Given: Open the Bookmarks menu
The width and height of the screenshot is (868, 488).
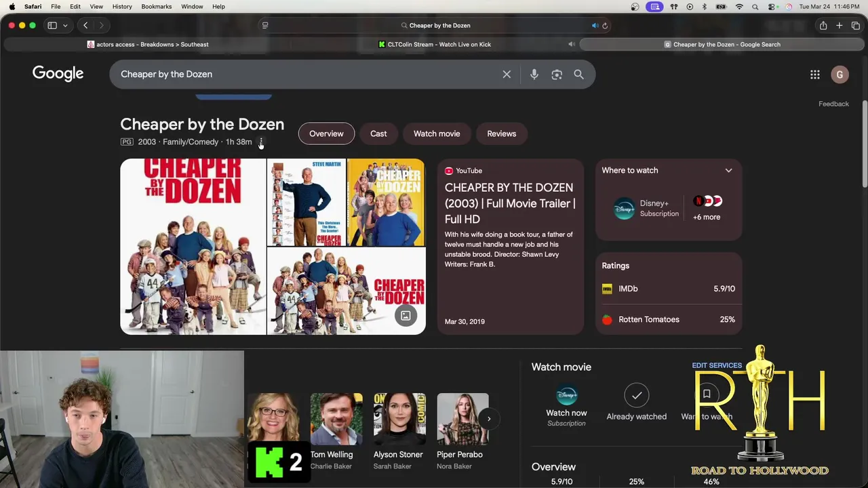Looking at the screenshot, I should pyautogui.click(x=157, y=6).
